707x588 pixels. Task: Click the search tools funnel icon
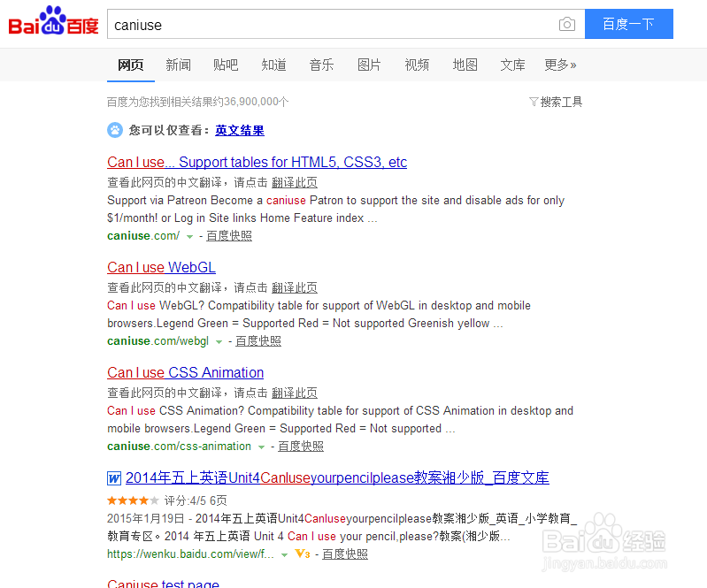tap(534, 102)
